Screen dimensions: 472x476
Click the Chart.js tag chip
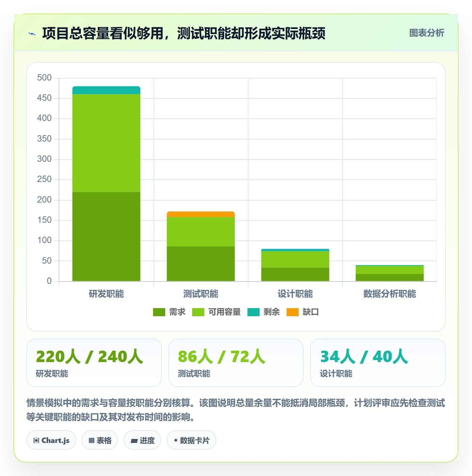51,440
